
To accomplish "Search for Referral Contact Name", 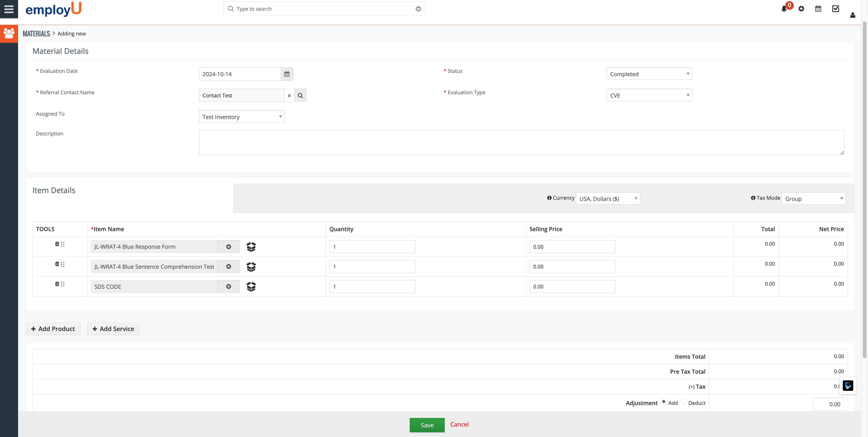I will (300, 95).
